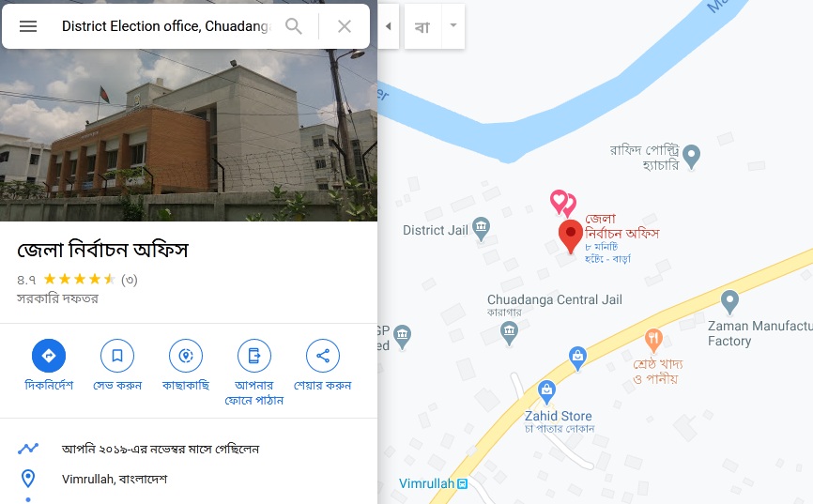Click the Vimrullah, Bangladesh address row
This screenshot has width=813, height=504.
(x=189, y=479)
